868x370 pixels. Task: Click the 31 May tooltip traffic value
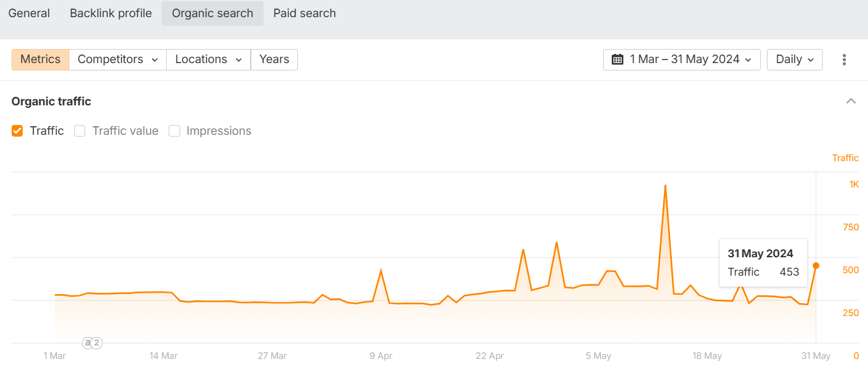click(789, 271)
